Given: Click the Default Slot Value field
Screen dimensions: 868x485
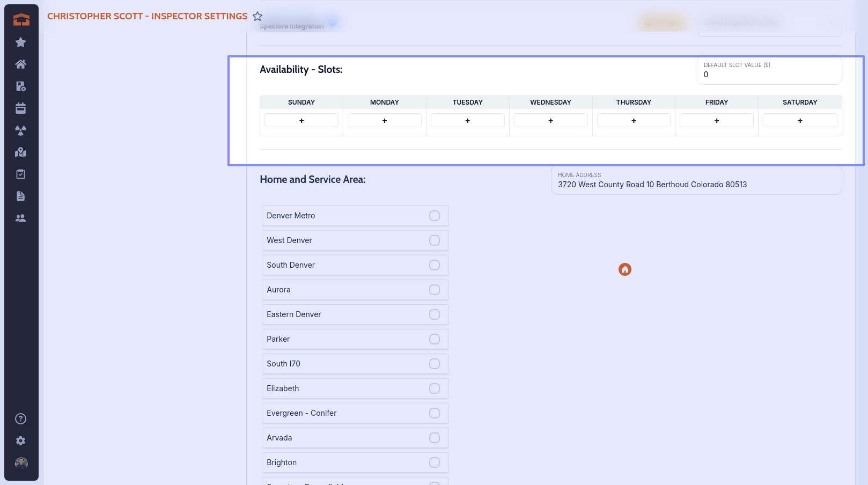Looking at the screenshot, I should coord(769,75).
